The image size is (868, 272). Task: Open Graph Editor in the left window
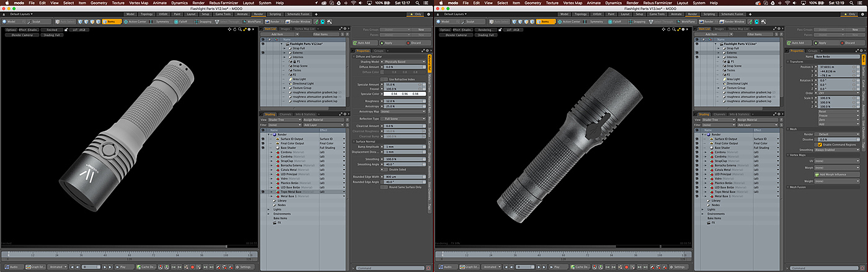click(35, 267)
